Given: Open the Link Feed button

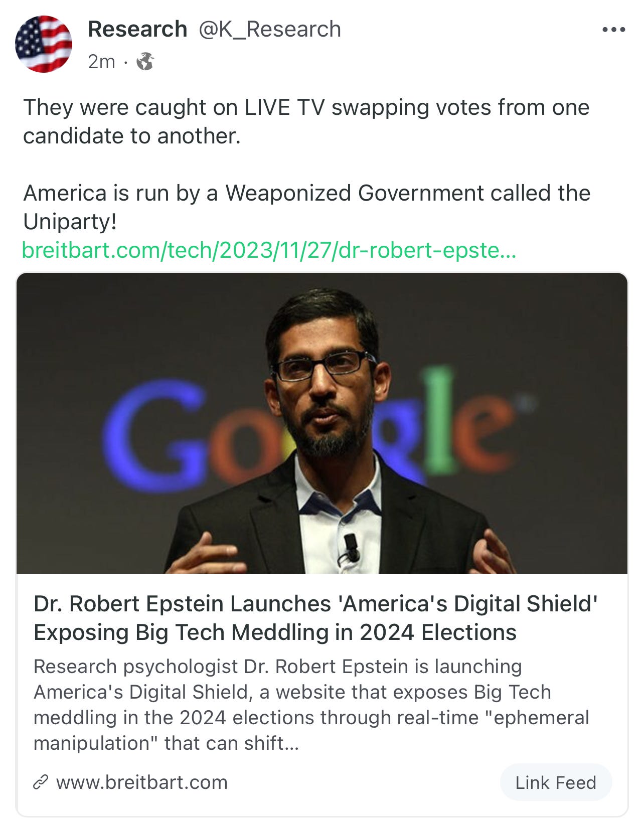Looking at the screenshot, I should 556,782.
